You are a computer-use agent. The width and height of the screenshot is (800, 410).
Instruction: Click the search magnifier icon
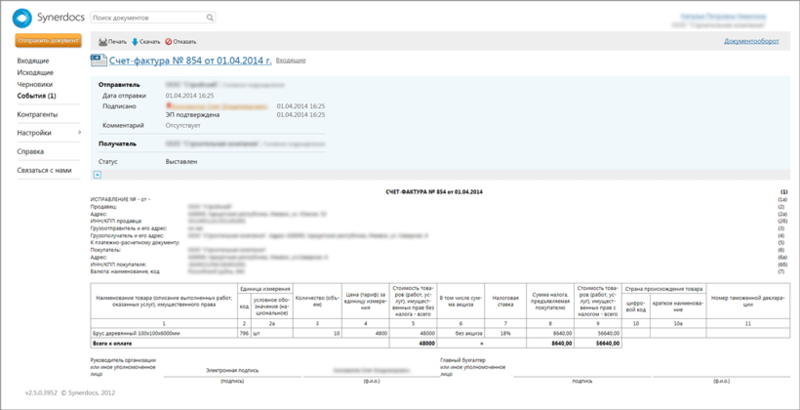207,18
